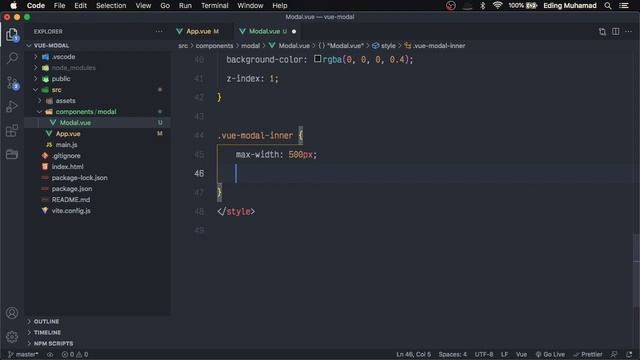This screenshot has width=640, height=360.
Task: Expand the assets folder
Action: (x=40, y=101)
